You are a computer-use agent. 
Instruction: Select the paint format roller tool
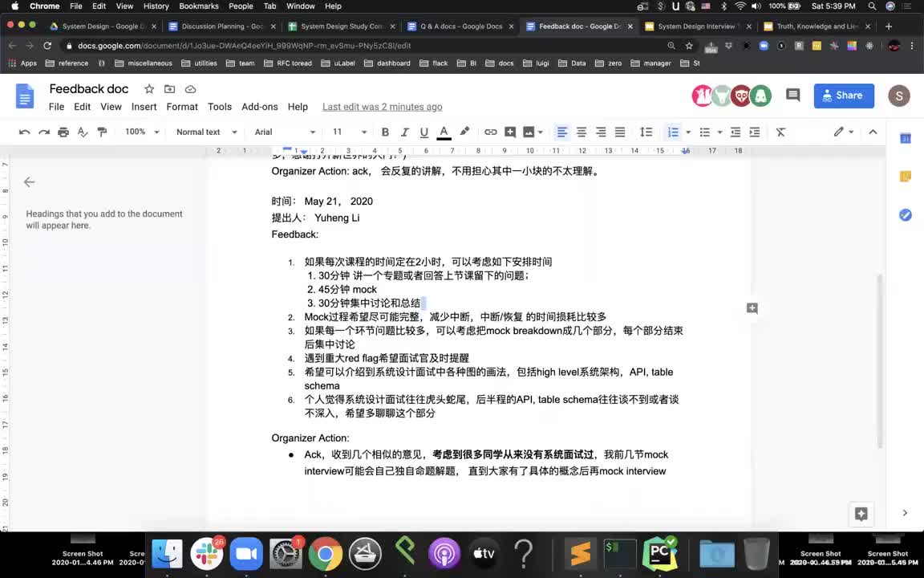pyautogui.click(x=102, y=132)
